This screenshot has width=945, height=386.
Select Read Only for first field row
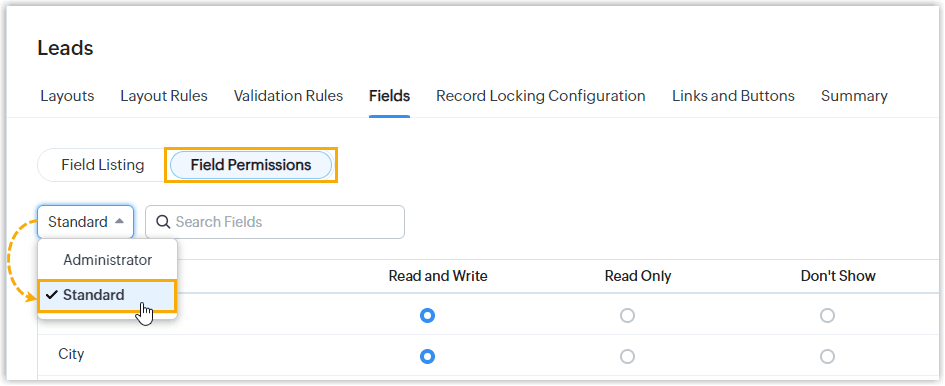(627, 315)
